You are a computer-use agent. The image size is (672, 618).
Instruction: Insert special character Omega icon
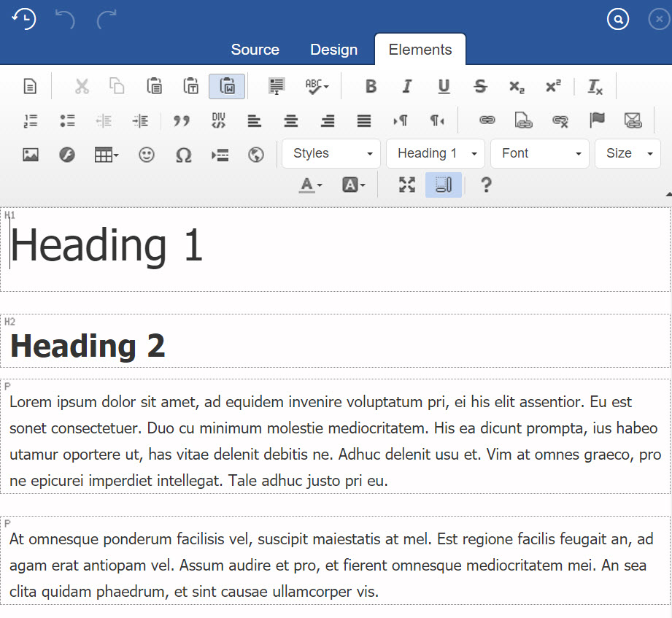coord(183,155)
